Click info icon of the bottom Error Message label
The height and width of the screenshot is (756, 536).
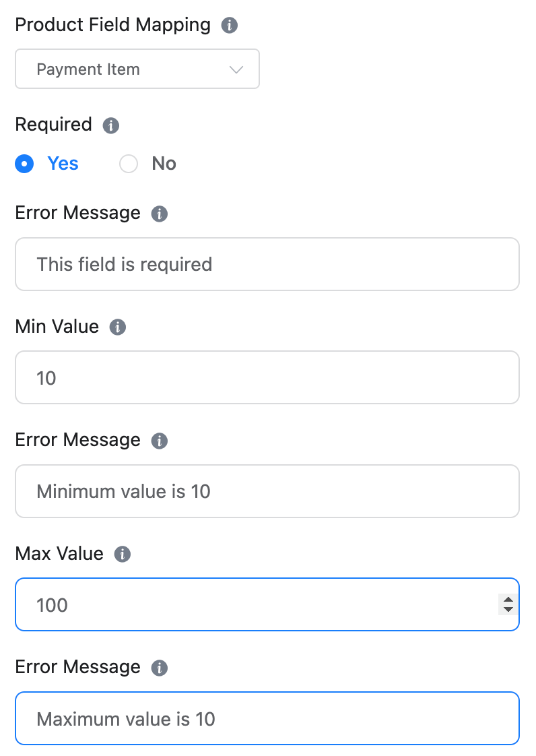tap(160, 668)
